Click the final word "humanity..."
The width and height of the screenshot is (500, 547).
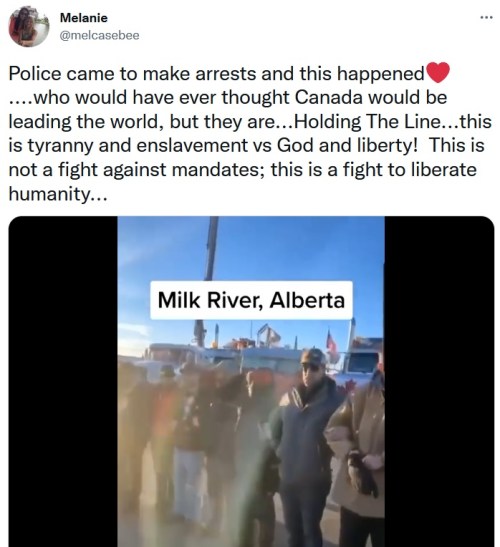point(57,194)
